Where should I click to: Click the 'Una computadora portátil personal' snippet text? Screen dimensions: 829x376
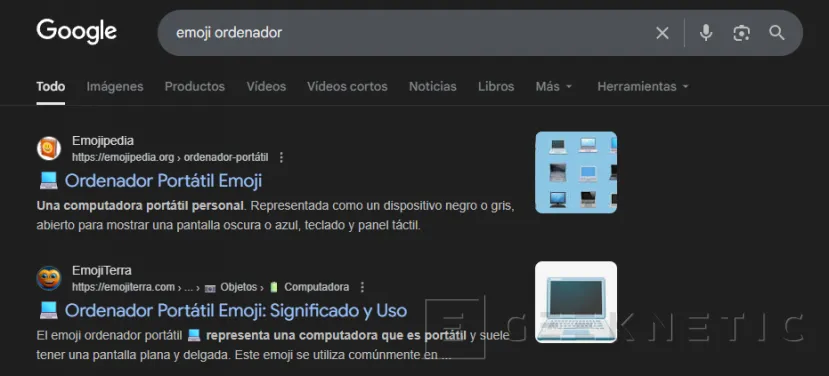point(141,205)
